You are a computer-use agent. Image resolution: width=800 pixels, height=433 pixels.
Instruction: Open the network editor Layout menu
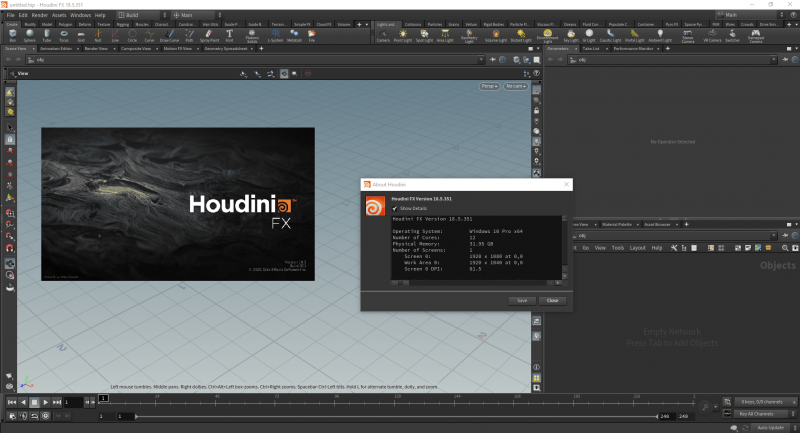(638, 248)
